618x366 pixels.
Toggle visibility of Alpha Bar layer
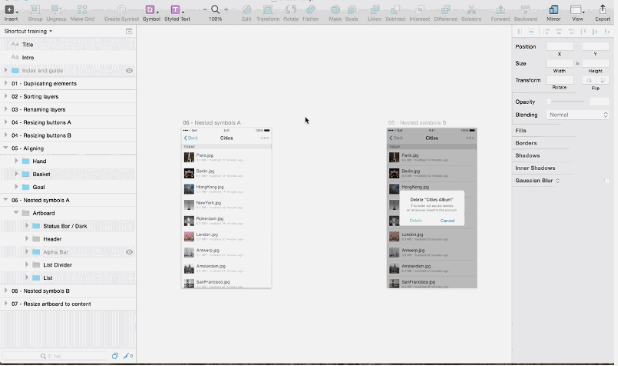(x=129, y=252)
